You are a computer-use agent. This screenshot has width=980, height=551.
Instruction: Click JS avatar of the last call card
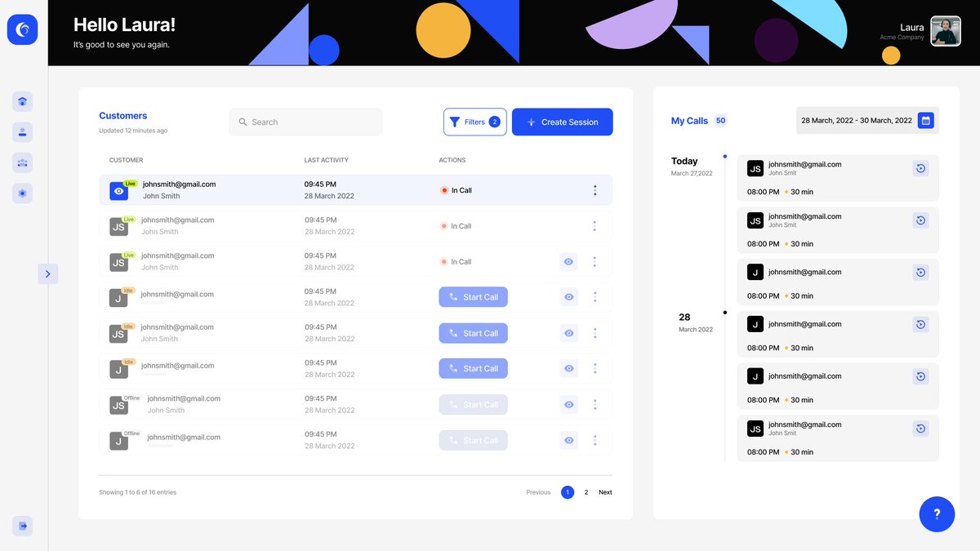click(x=755, y=429)
